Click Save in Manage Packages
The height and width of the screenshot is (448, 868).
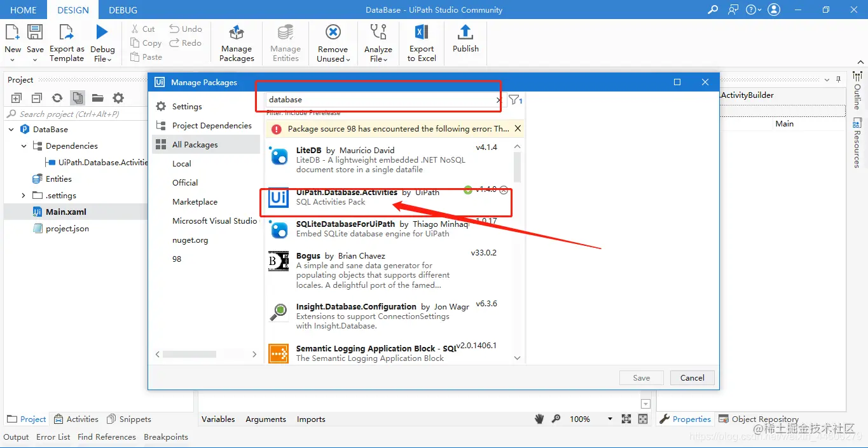[x=642, y=377]
